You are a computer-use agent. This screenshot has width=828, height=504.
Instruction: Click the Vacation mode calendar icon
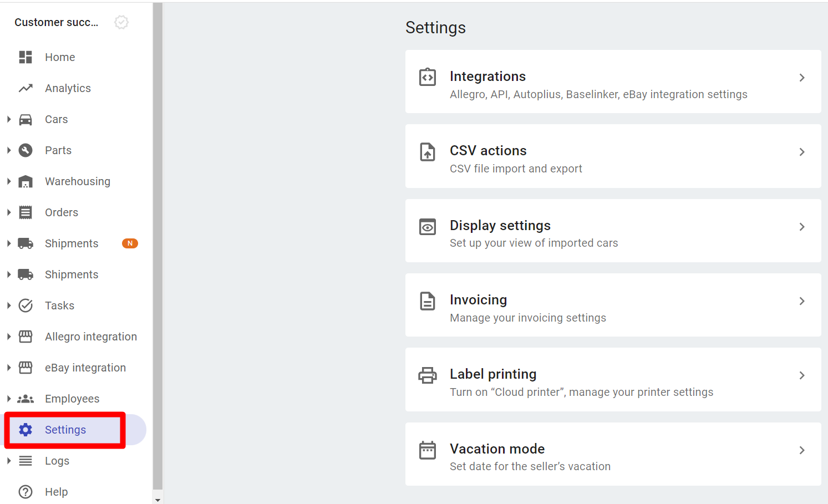click(x=428, y=450)
